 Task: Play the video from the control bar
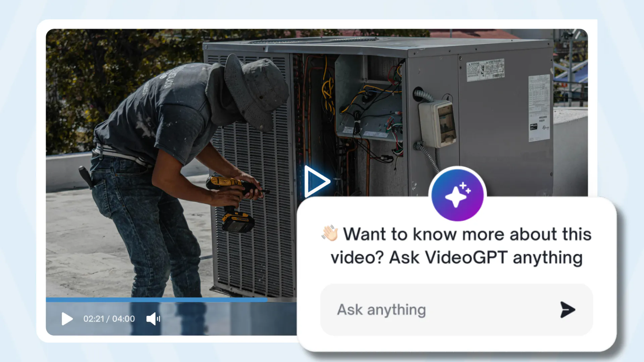(x=67, y=319)
